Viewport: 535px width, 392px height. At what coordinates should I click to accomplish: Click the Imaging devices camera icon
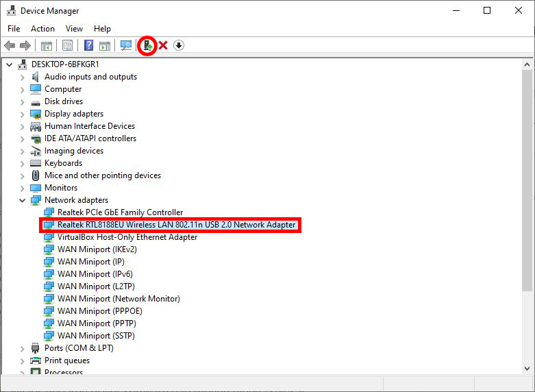pyautogui.click(x=36, y=151)
